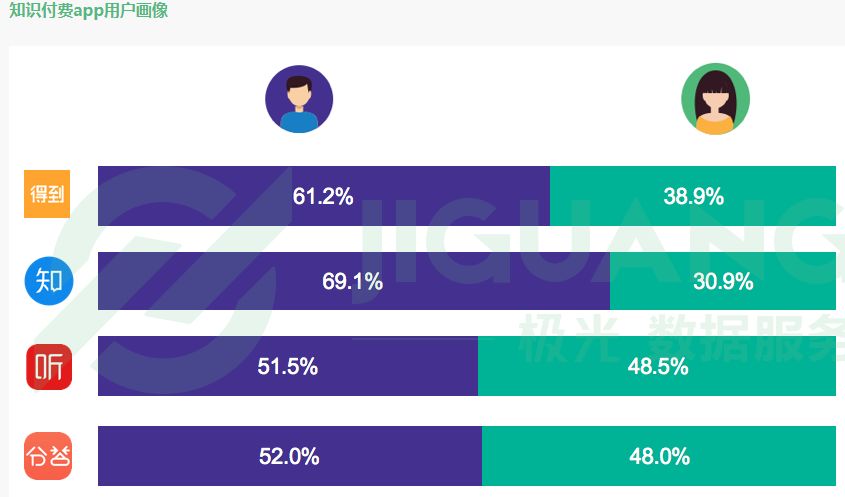Image resolution: width=845 pixels, height=497 pixels.
Task: Click the male user avatar icon
Action: pyautogui.click(x=299, y=100)
